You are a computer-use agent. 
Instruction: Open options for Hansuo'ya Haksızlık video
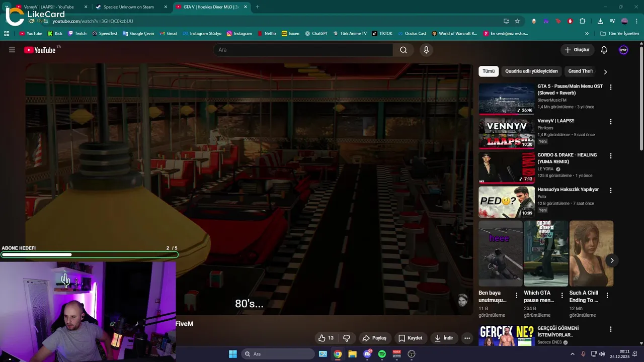pos(611,191)
